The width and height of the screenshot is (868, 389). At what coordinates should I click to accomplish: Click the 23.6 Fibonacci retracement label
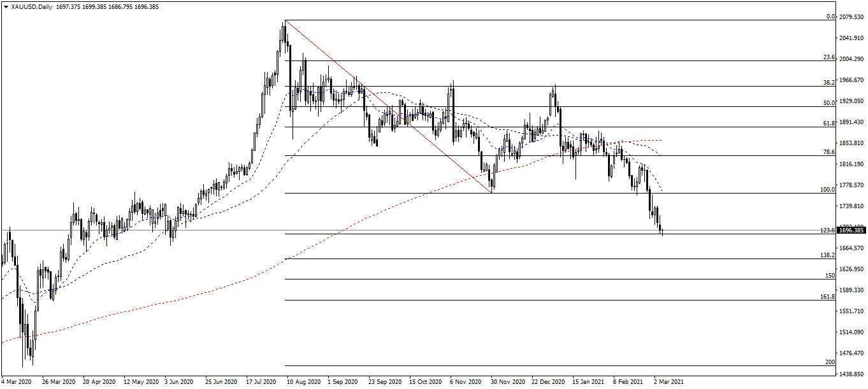click(x=828, y=57)
